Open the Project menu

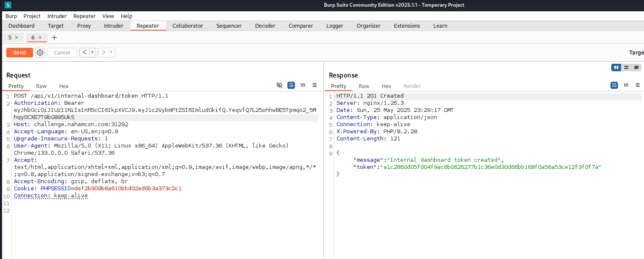coord(32,16)
